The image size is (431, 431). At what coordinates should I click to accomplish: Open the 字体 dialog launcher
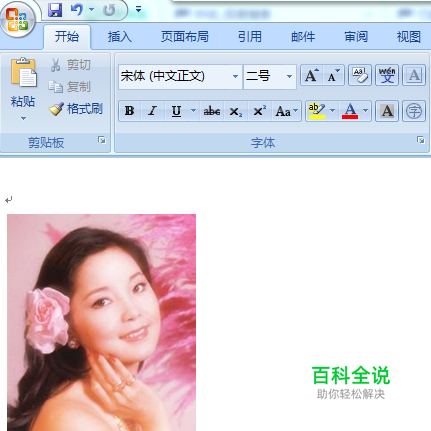pos(421,140)
